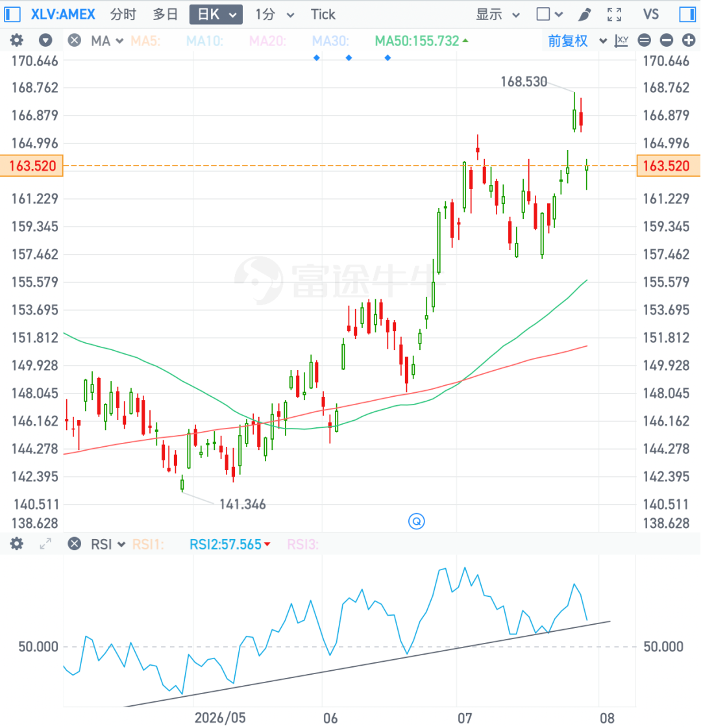This screenshot has width=701, height=728.
Task: Open the layout square selector
Action: 543,14
